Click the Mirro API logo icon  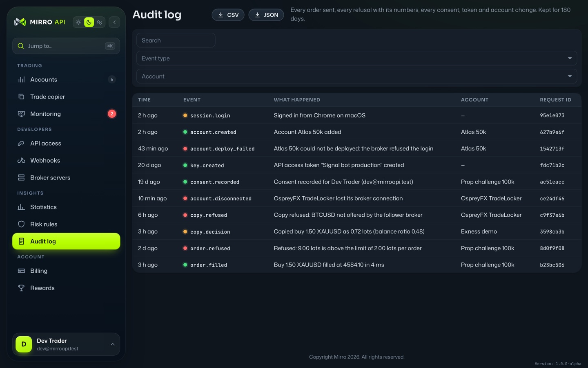pos(20,22)
